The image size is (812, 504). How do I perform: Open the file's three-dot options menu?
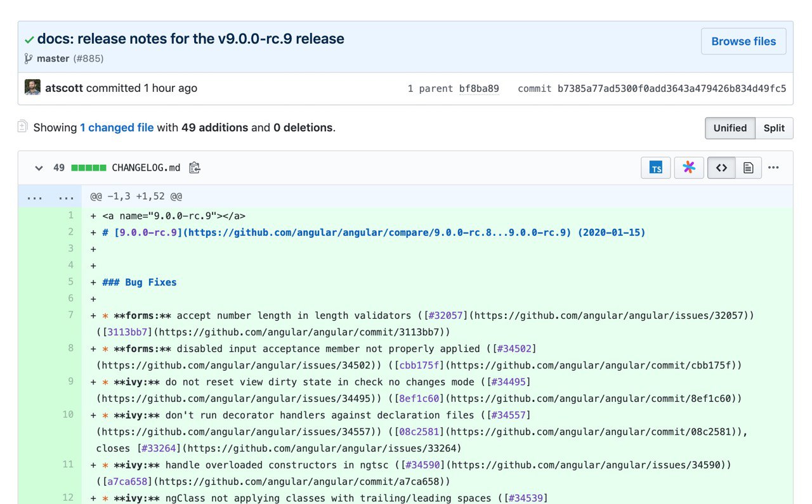click(773, 168)
